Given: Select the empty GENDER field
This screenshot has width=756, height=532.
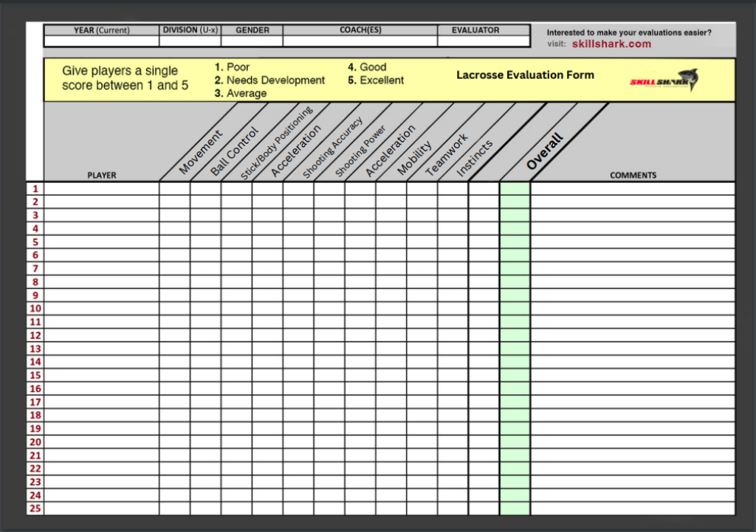Looking at the screenshot, I should pos(252,42).
